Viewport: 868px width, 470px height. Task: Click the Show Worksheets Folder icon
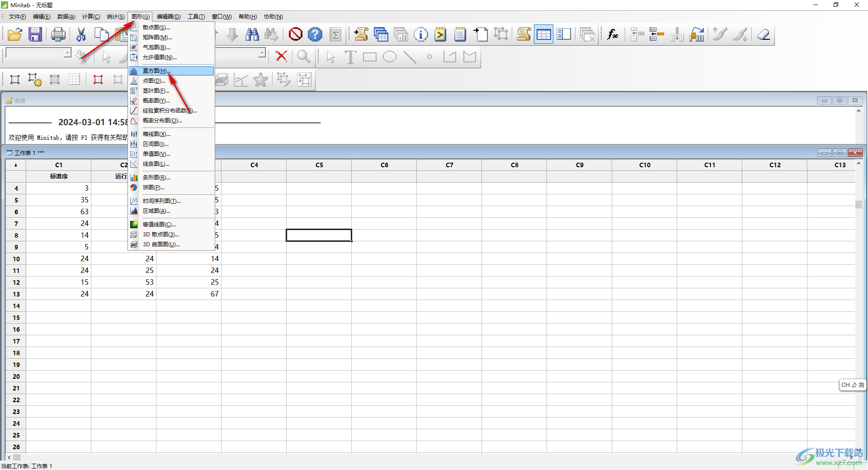pos(381,34)
